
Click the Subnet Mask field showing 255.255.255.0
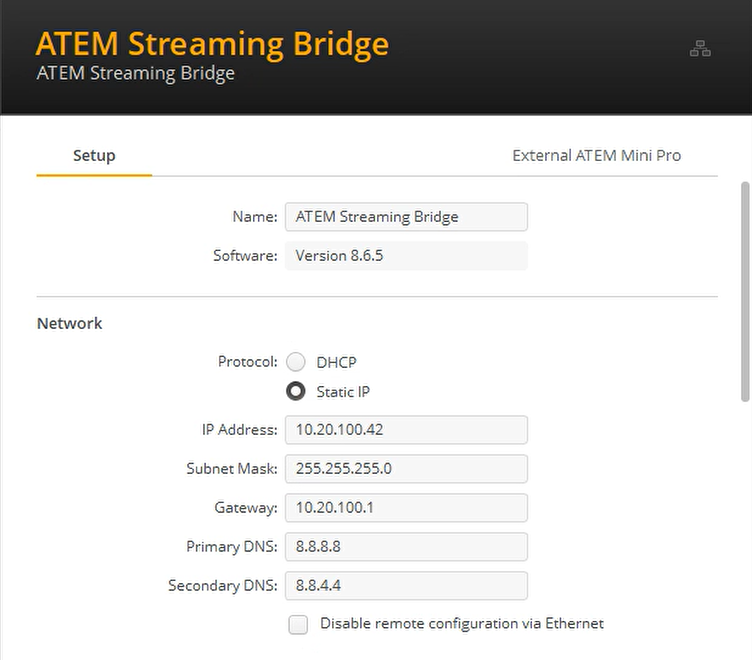pyautogui.click(x=406, y=469)
